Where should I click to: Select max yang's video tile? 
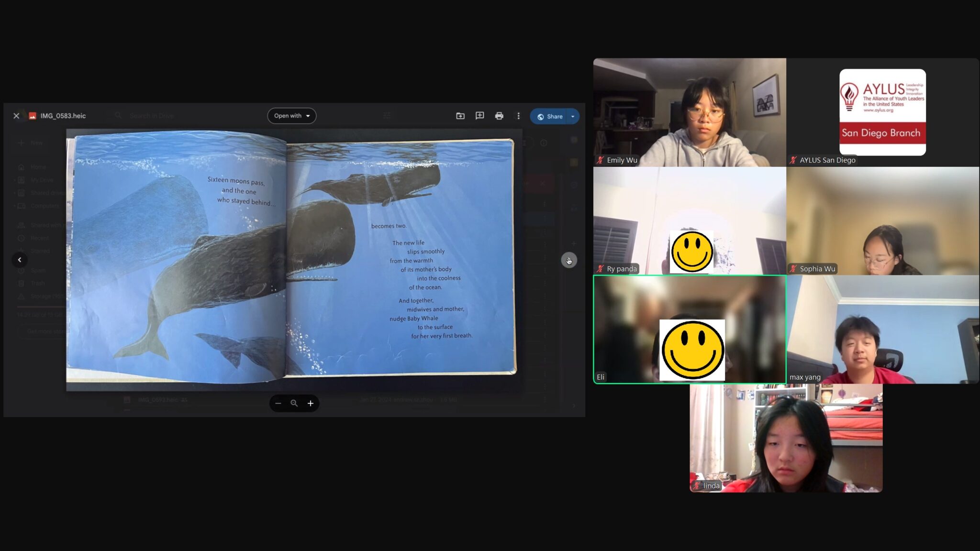[x=882, y=329]
